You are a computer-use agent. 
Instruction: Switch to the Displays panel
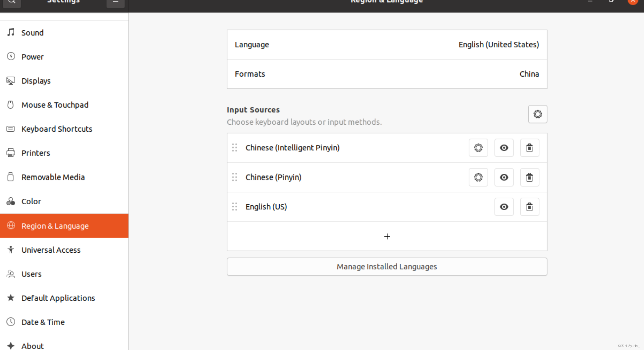click(x=36, y=81)
